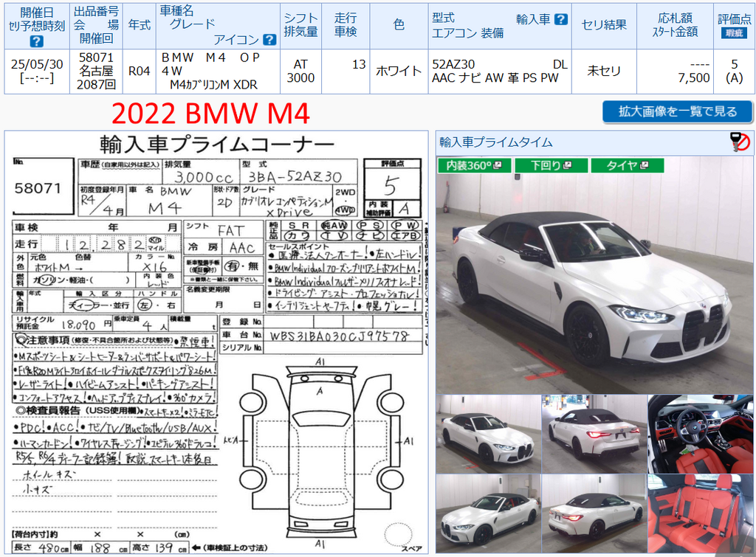Viewport: 756px width, 557px height.
Task: Click lot number cell 58071 名古屋
Action: 96,71
